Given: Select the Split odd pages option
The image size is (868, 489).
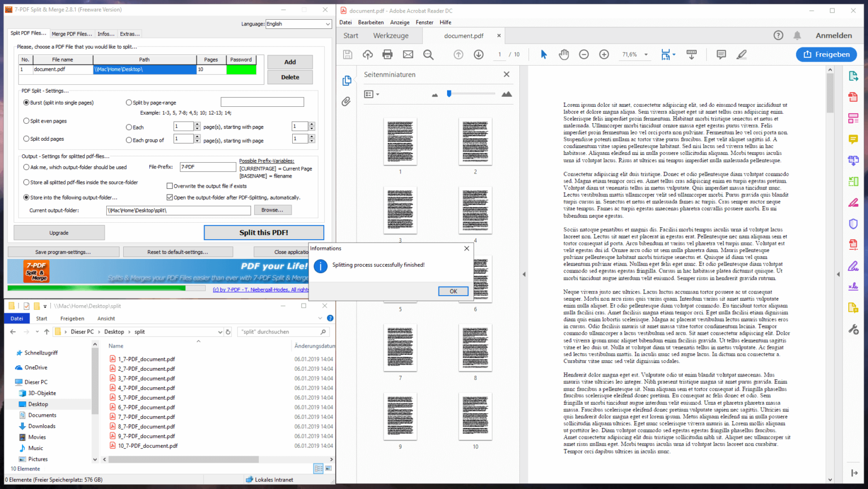Looking at the screenshot, I should [x=25, y=139].
